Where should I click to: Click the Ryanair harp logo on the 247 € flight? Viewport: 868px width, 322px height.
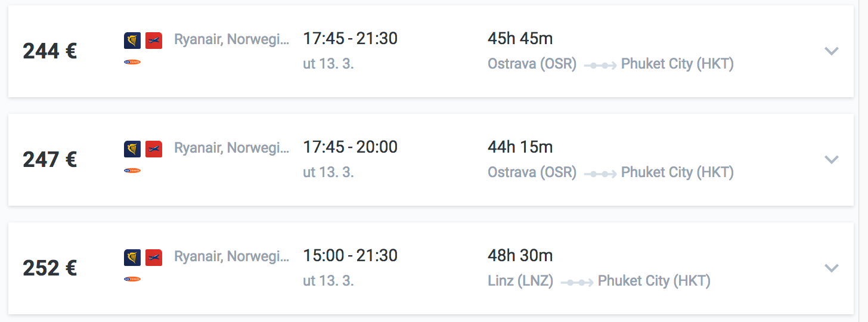point(132,149)
